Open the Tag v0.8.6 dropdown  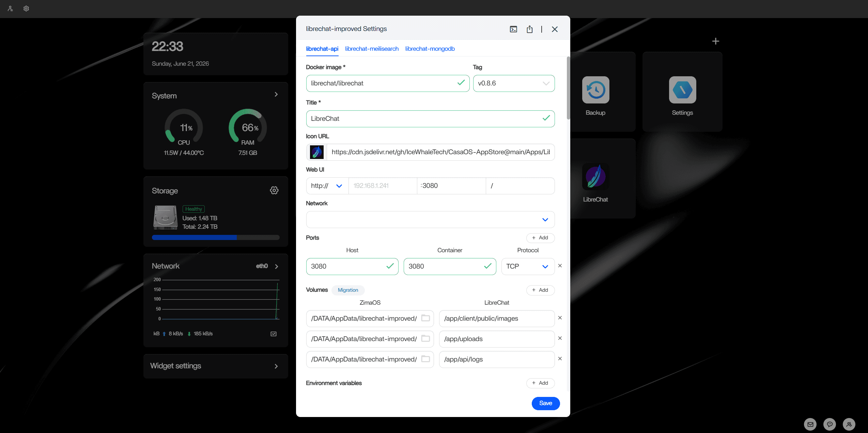click(x=514, y=83)
